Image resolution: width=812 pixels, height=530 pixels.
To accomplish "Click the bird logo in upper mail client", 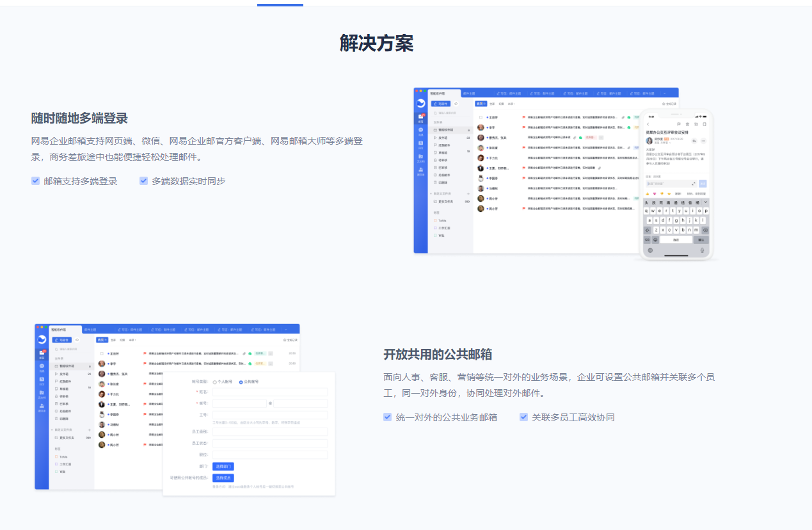I will 420,103.
